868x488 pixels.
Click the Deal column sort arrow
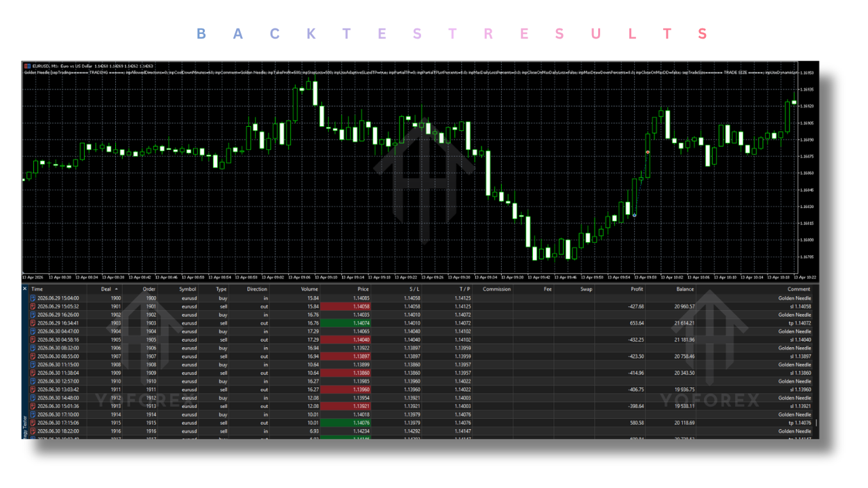point(116,289)
